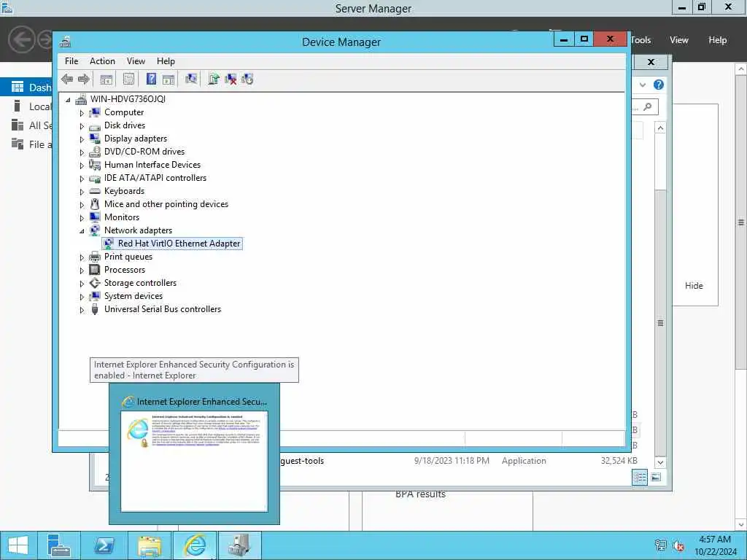Open Properties from the Device Manager toolbar

[128, 79]
